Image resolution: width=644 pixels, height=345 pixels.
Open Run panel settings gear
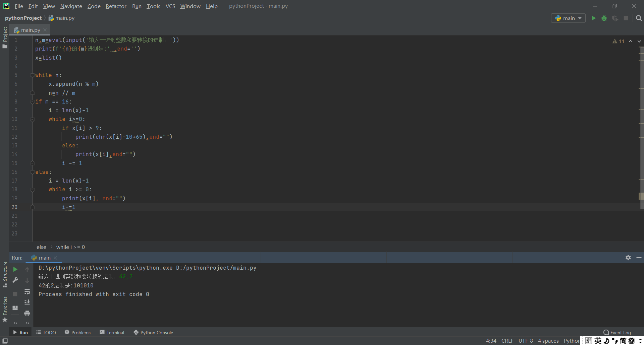pyautogui.click(x=628, y=258)
